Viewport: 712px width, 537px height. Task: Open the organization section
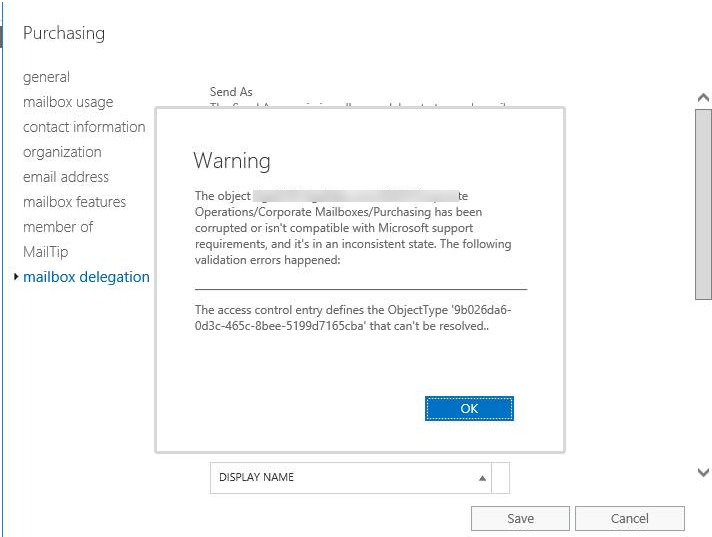click(62, 152)
